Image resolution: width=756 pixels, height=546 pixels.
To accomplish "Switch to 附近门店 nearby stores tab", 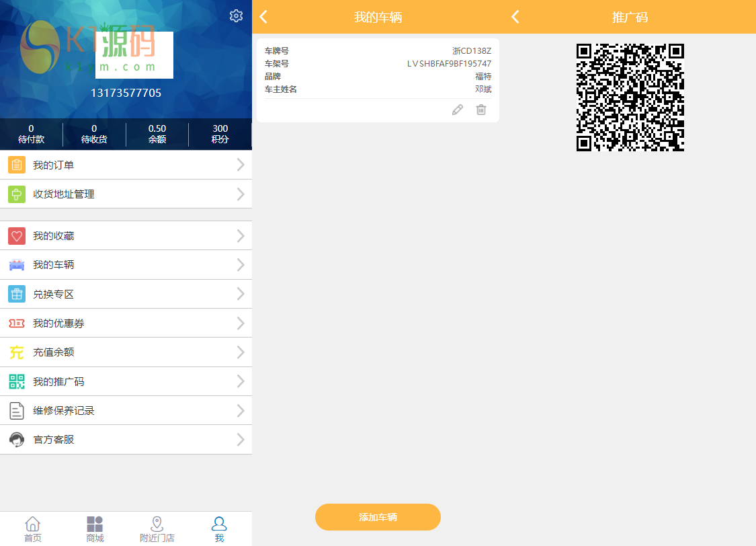I will 157,529.
